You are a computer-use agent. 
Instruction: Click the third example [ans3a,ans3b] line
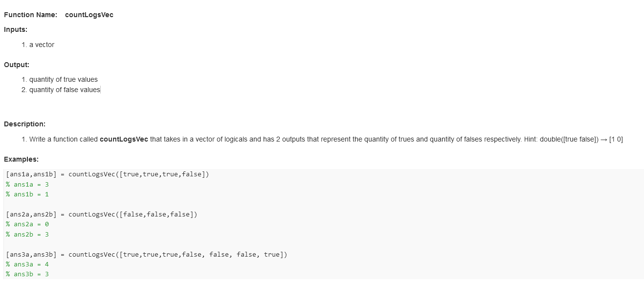(x=147, y=254)
